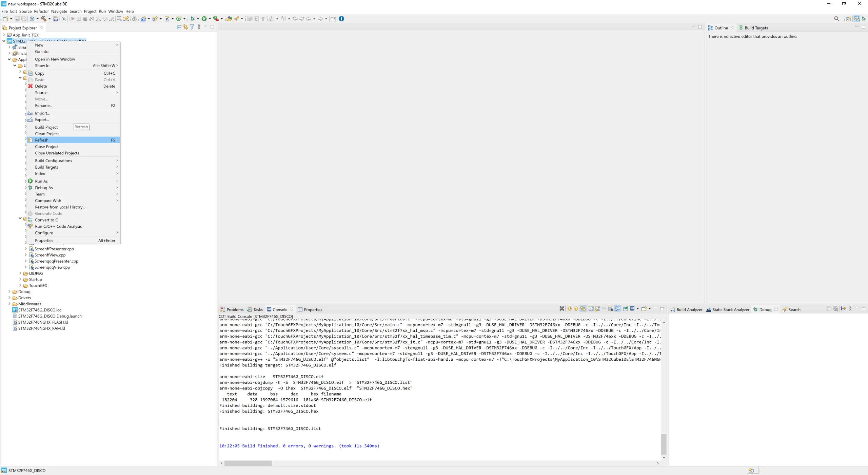Click the Back navigation arrow icon

tap(309, 19)
